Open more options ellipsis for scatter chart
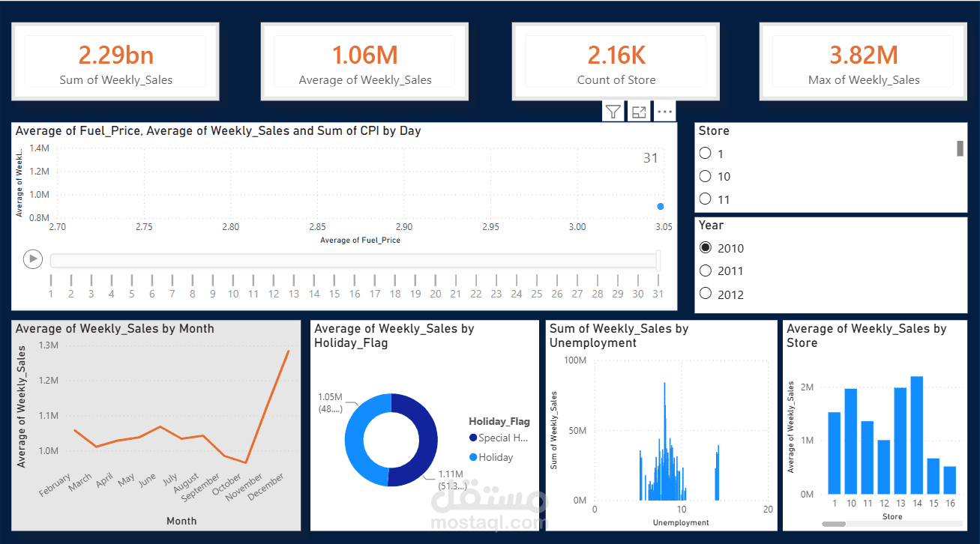The image size is (980, 544). coord(664,112)
